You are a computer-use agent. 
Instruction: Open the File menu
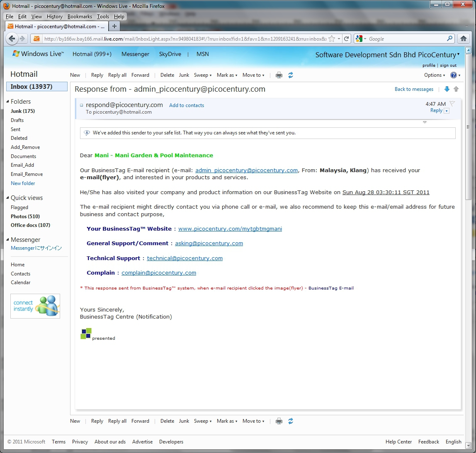click(x=10, y=17)
